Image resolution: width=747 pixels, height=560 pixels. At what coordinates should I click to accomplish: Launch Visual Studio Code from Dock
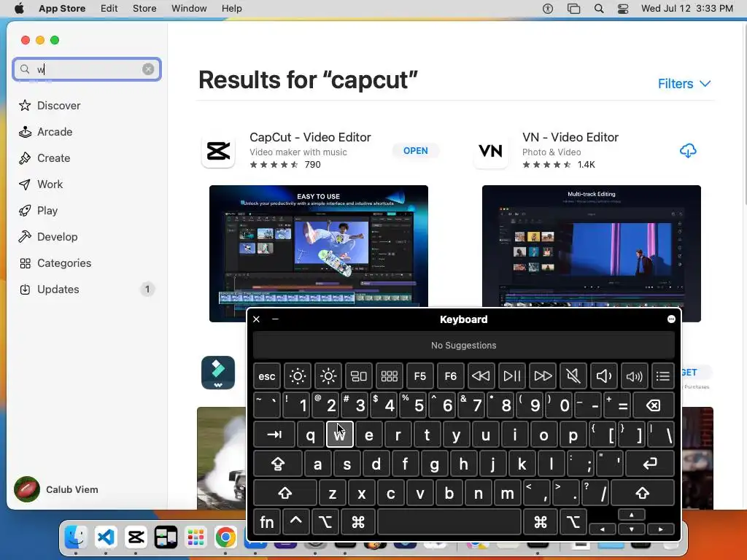[106, 537]
